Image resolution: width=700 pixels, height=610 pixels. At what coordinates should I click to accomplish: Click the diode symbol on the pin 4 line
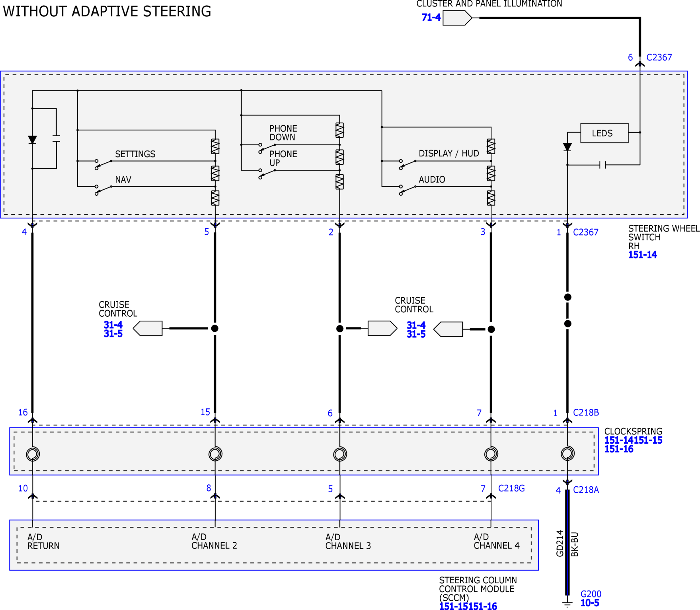(32, 140)
